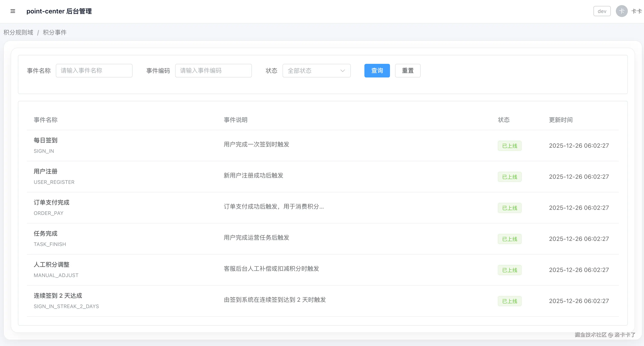Click the truncated 订单支付成功后触发 description
Screen dimensions: 644x346
(x=273, y=206)
